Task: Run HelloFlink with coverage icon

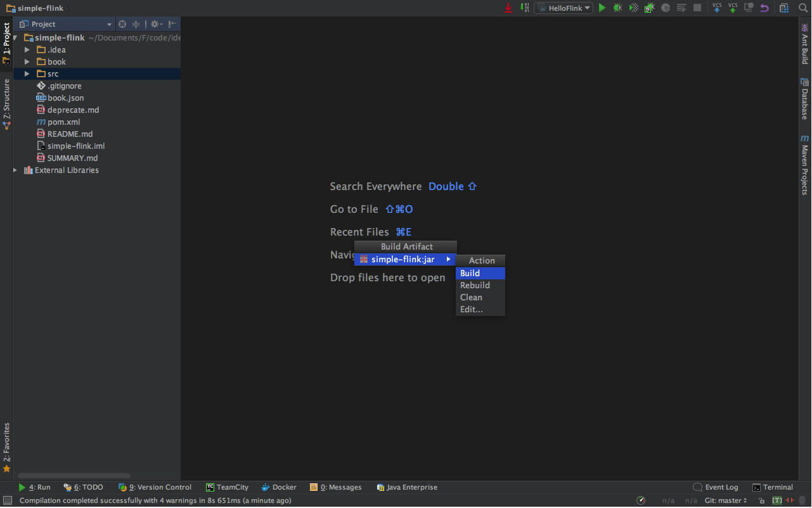Action: coord(633,8)
